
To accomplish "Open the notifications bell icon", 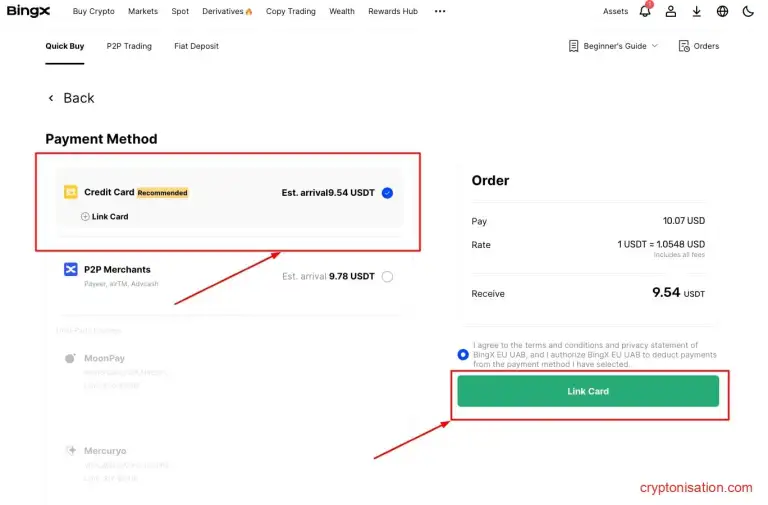I will coord(645,12).
